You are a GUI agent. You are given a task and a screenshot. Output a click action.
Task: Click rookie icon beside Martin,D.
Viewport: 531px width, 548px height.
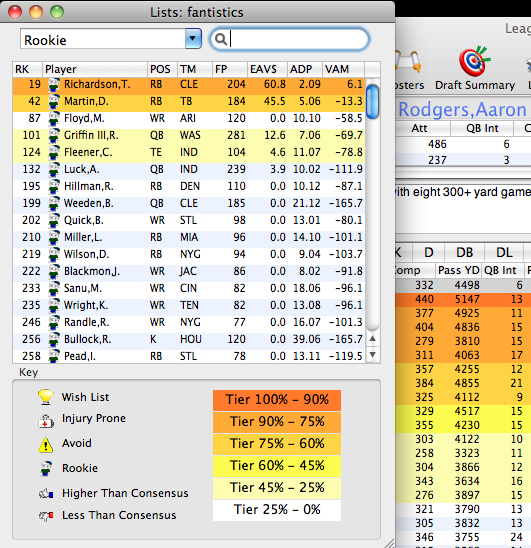point(53,102)
